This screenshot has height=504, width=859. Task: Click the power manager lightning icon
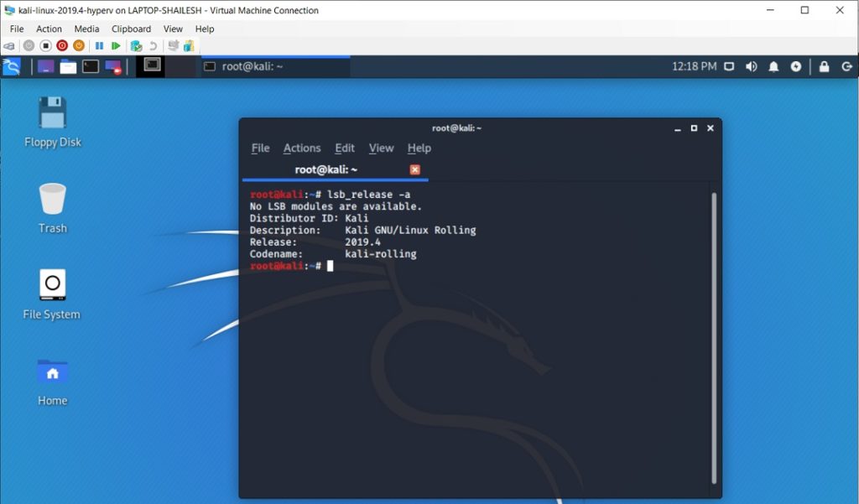point(796,67)
